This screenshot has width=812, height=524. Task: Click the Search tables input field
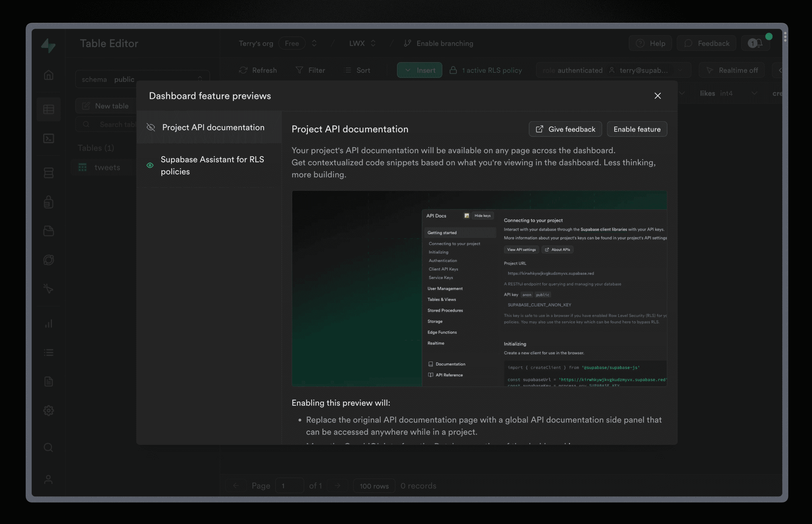click(x=106, y=125)
